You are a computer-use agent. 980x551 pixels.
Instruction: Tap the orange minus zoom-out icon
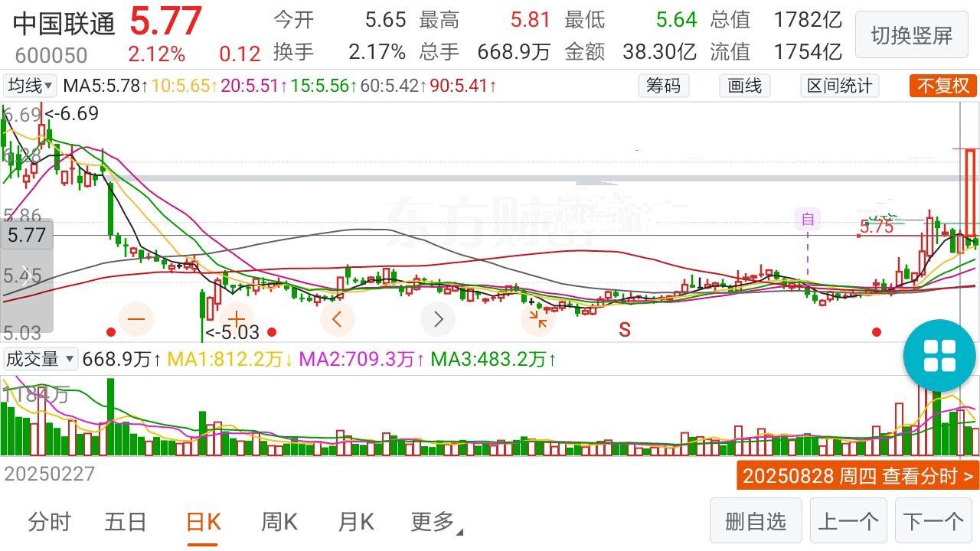click(x=137, y=318)
